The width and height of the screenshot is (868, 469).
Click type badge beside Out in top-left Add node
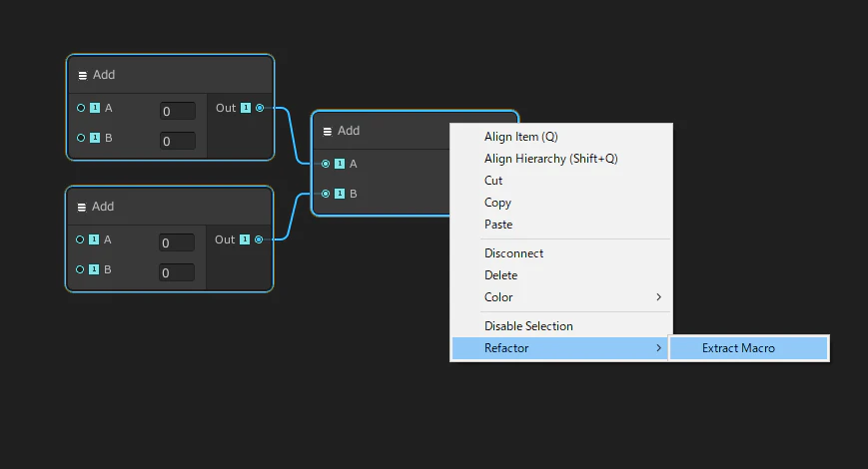pyautogui.click(x=246, y=108)
